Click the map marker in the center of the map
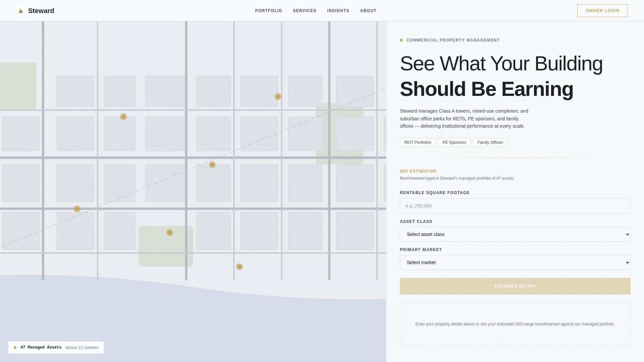The image size is (644, 362). coord(212,164)
